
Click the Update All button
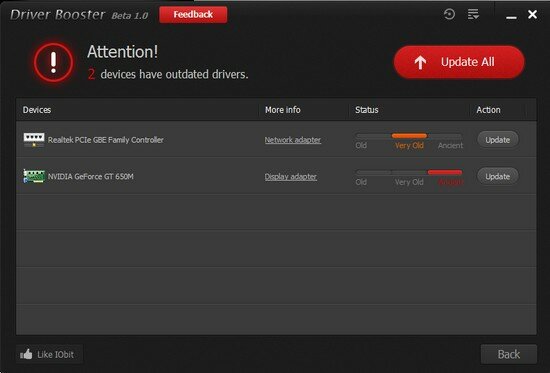coord(459,62)
